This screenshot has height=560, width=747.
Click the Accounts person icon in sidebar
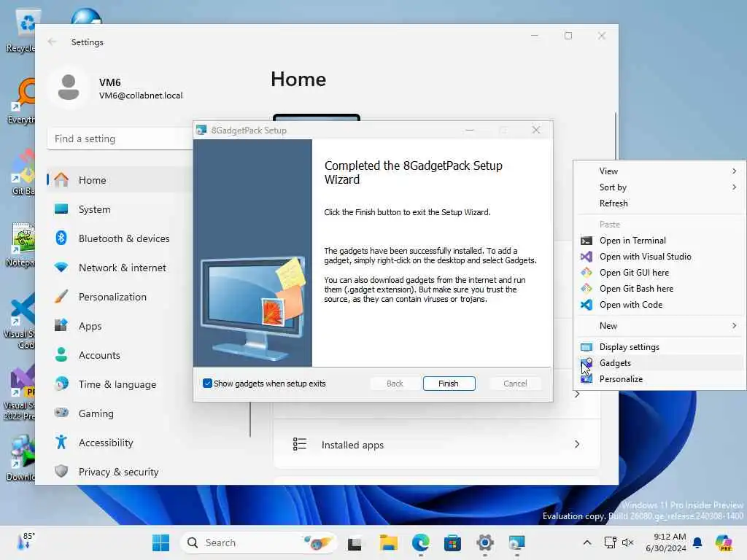61,355
